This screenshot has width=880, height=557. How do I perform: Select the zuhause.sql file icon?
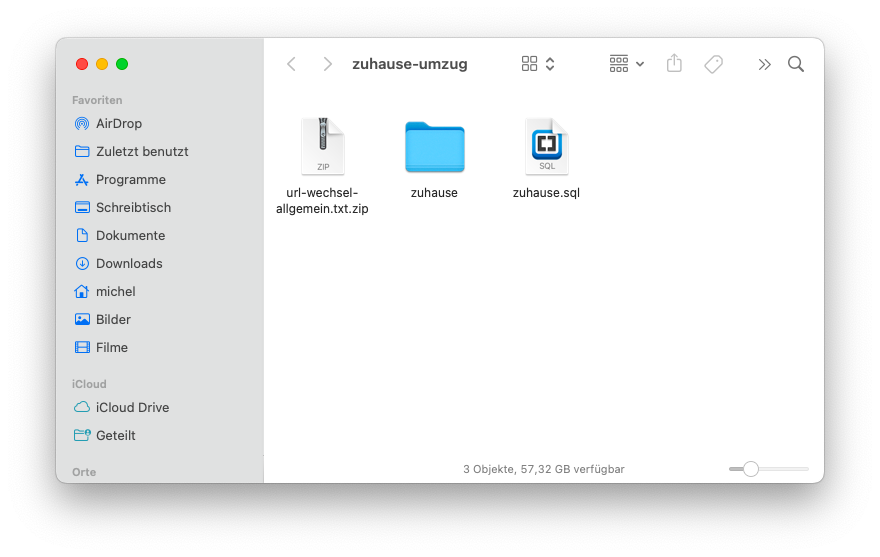pos(546,147)
